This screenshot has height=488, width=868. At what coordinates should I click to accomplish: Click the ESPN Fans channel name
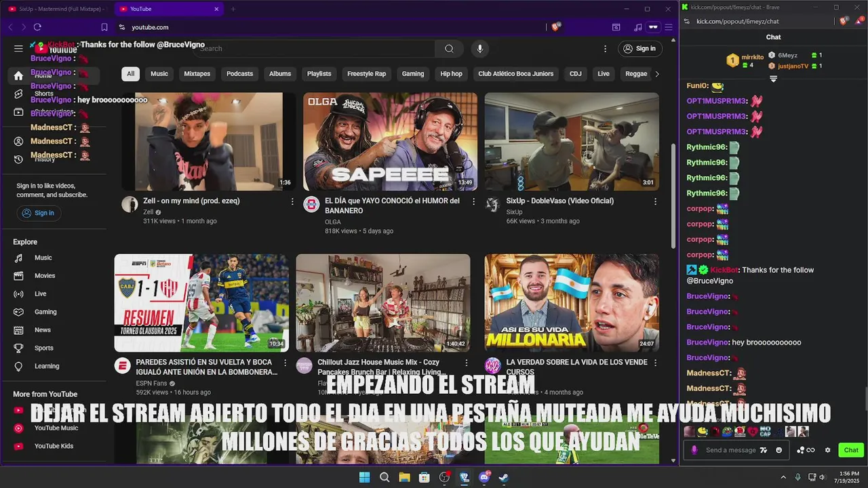(x=151, y=383)
